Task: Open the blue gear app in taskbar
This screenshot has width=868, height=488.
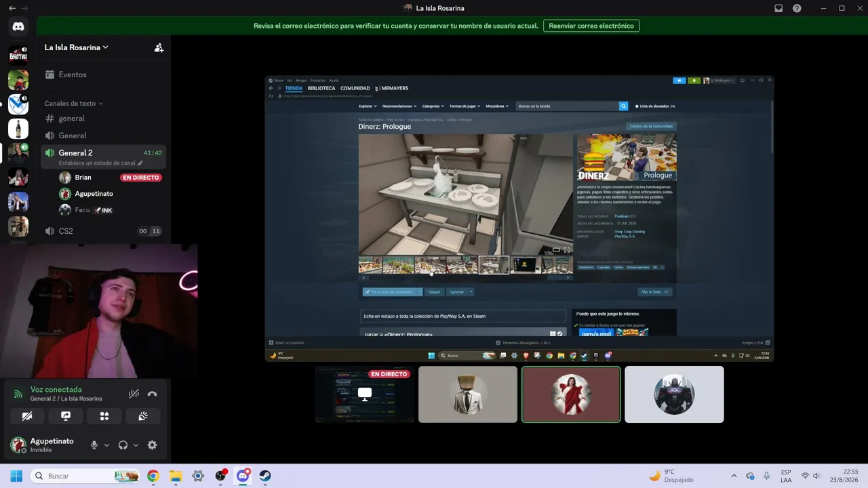Action: pos(198,476)
